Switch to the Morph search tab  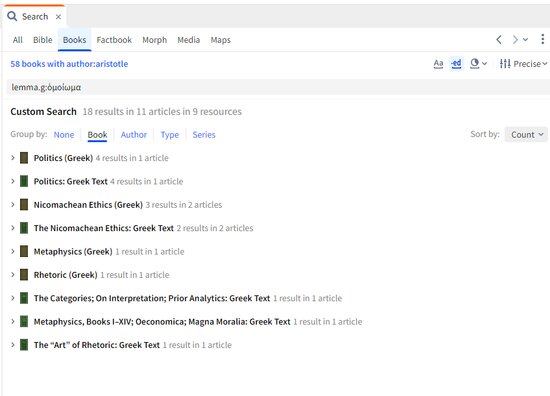coord(154,40)
